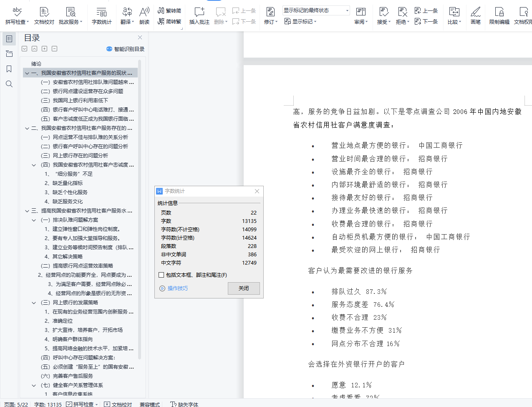The width and height of the screenshot is (532, 407).
Task: Go to heading 2、缺乏量化指标
Action: [64, 183]
